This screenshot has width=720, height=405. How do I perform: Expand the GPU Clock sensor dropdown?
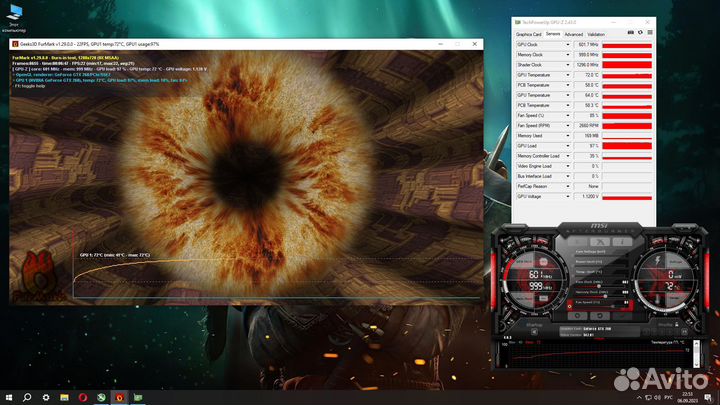(568, 45)
